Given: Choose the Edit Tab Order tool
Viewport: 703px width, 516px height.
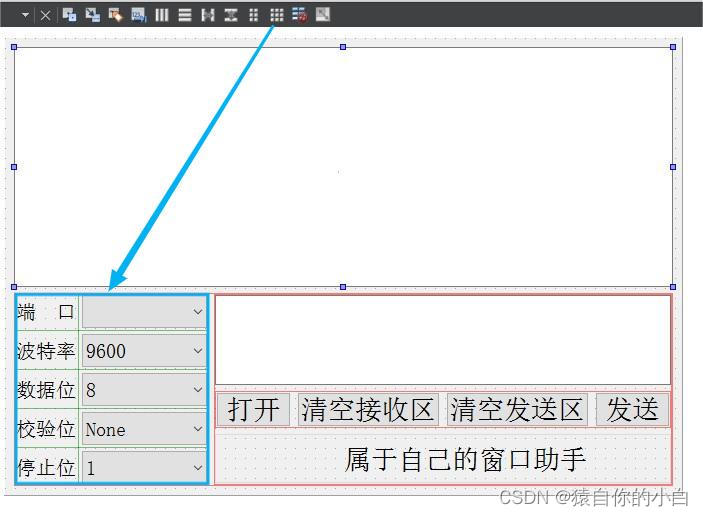Looking at the screenshot, I should [x=139, y=15].
